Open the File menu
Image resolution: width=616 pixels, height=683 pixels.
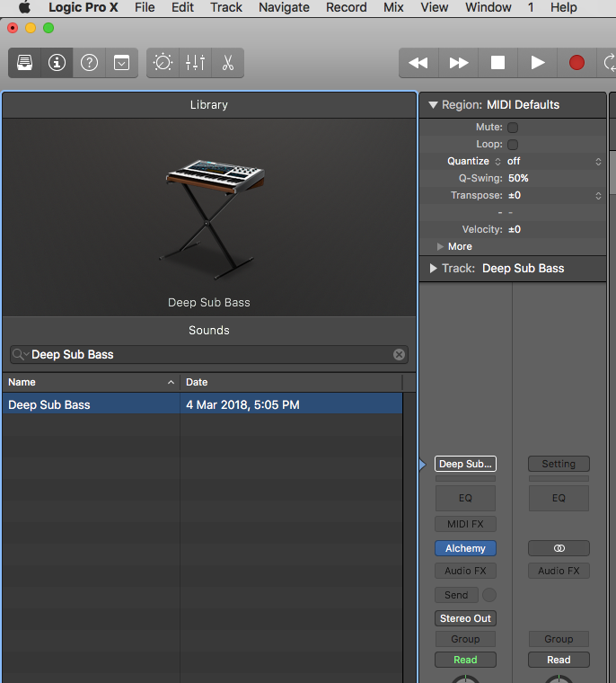point(145,7)
